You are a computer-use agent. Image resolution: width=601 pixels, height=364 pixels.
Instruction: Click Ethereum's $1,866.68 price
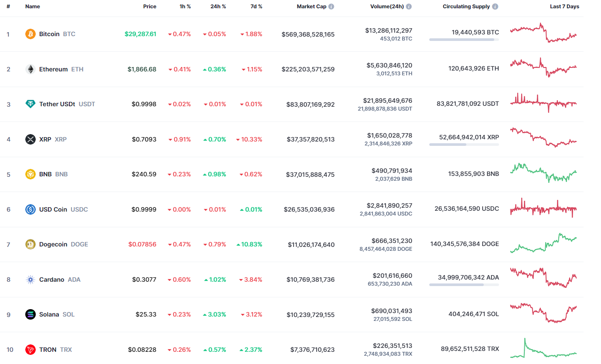coord(142,69)
